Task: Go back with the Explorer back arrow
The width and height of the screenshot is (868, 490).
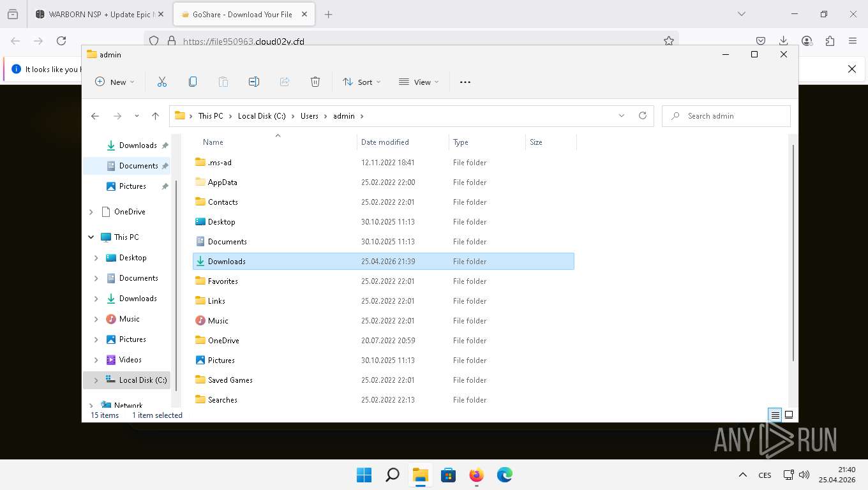Action: (x=95, y=116)
